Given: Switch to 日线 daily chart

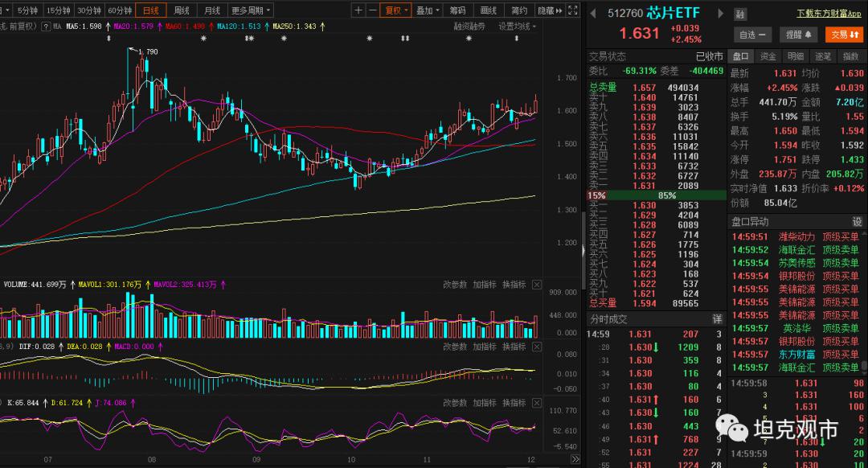Looking at the screenshot, I should pos(150,10).
